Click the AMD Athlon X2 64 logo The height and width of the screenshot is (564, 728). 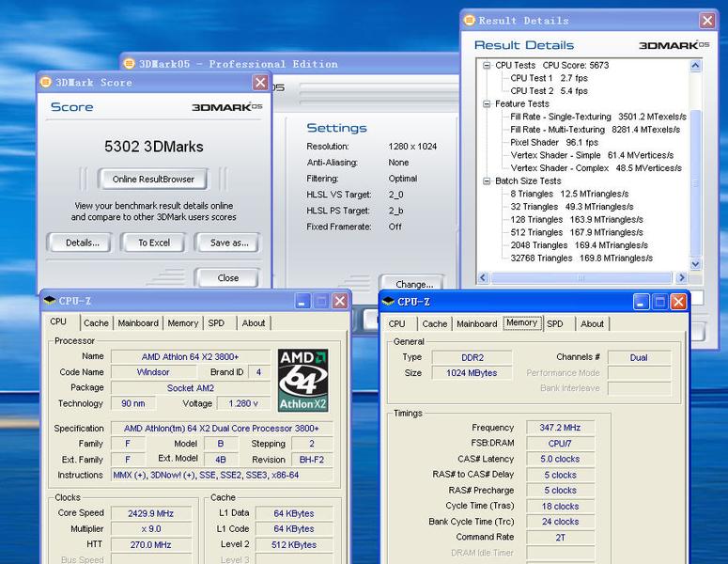pos(302,380)
